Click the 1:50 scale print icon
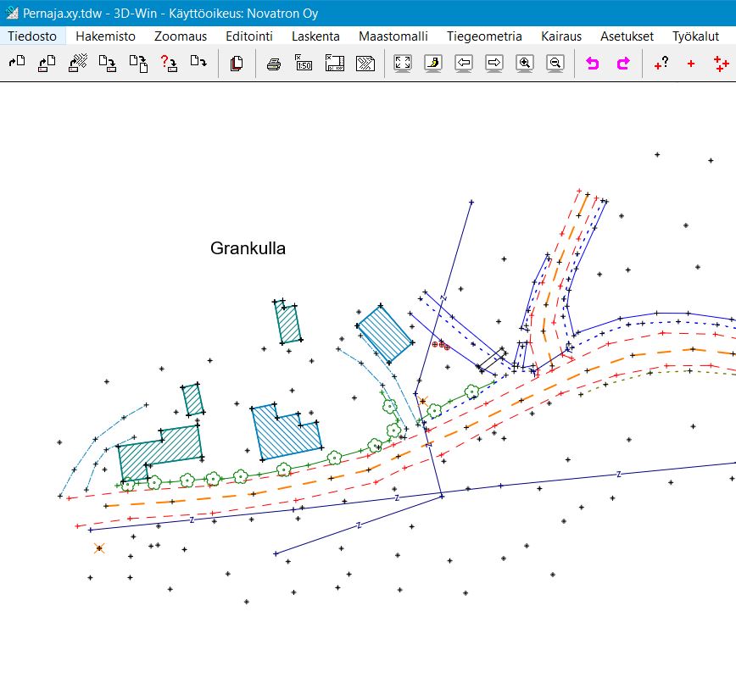736x700 pixels. point(304,63)
